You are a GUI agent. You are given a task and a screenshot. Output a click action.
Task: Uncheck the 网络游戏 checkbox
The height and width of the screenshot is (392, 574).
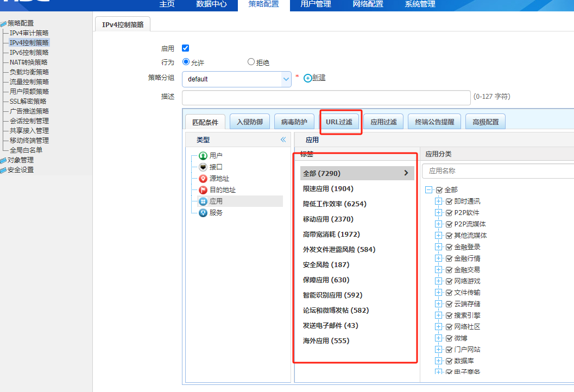pos(449,281)
